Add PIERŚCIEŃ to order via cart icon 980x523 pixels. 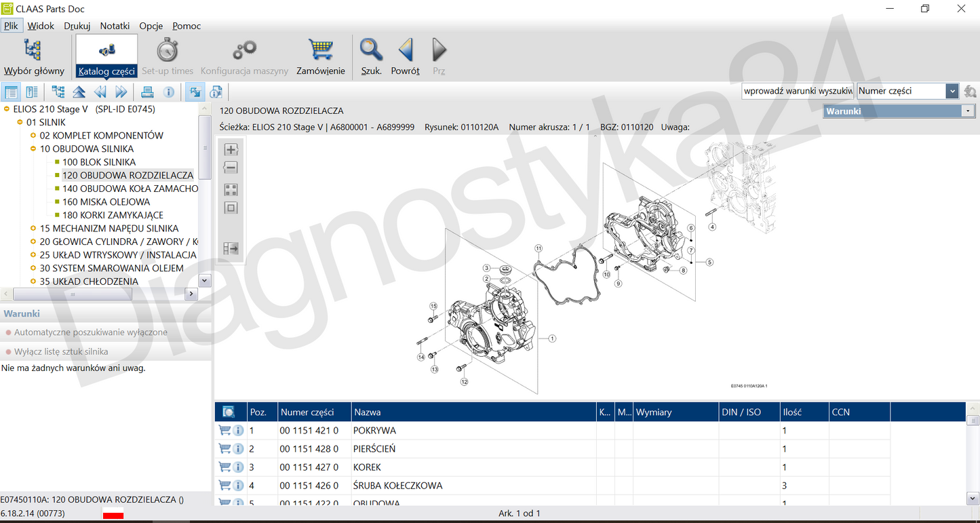click(x=224, y=448)
